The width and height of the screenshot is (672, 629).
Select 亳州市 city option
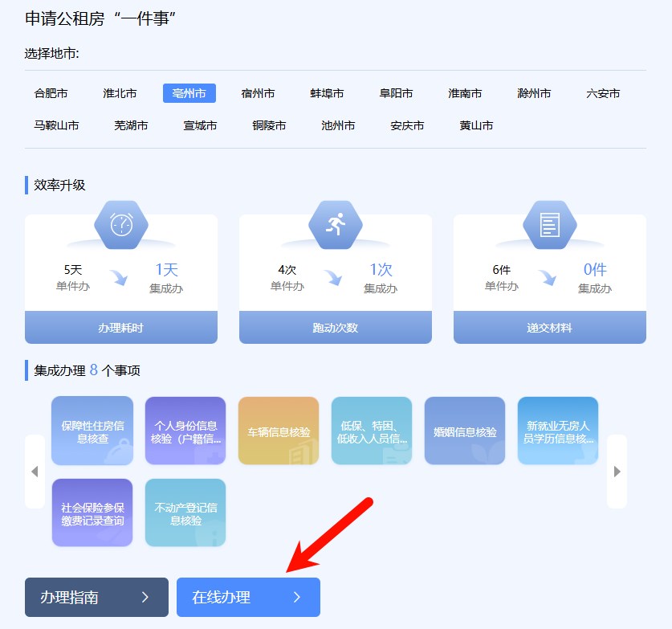coord(189,93)
